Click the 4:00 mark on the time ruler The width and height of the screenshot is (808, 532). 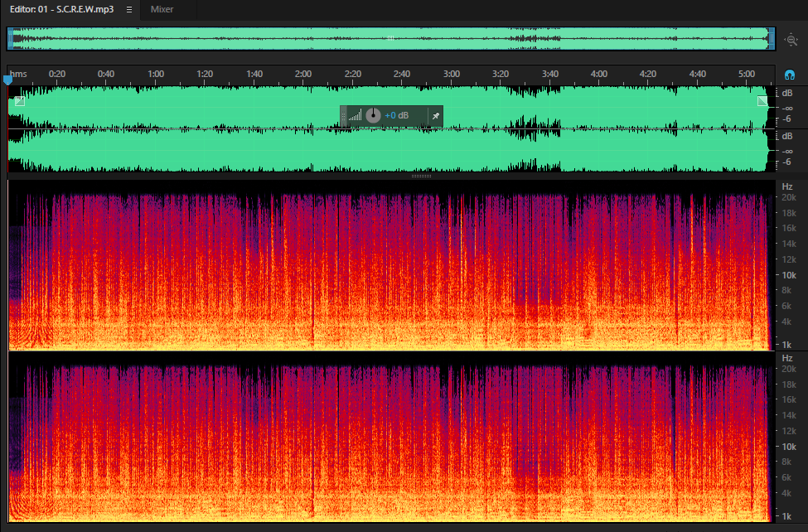coord(599,75)
